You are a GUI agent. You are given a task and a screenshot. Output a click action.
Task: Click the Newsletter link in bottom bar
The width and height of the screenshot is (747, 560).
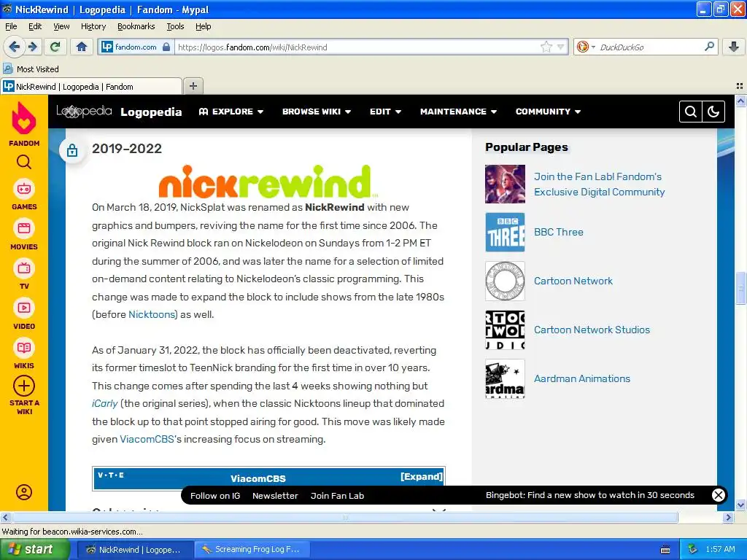275,496
